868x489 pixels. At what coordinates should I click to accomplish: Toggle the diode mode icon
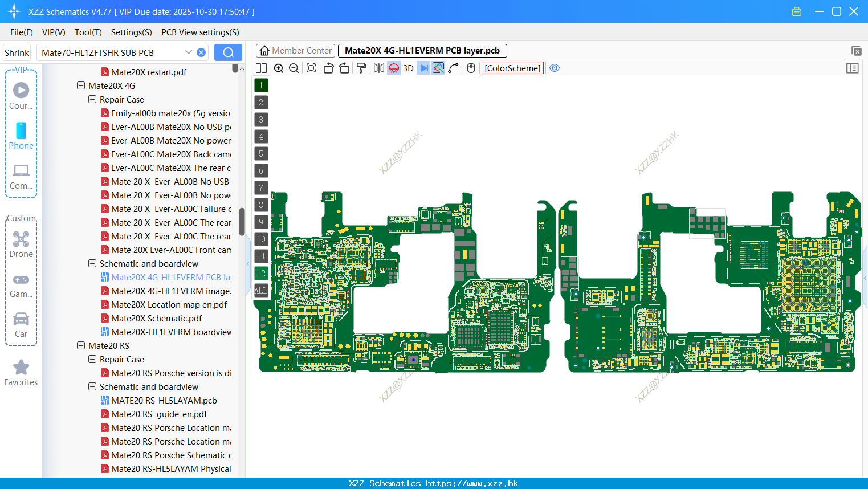423,68
